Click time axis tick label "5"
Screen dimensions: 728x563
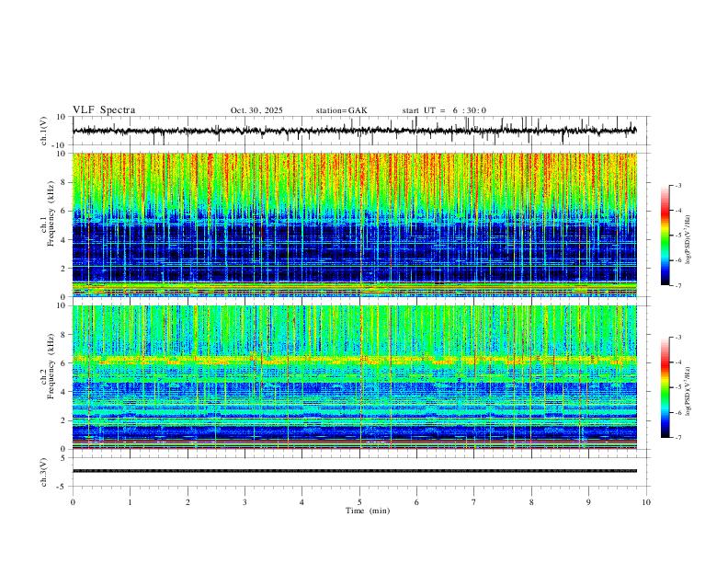359,502
